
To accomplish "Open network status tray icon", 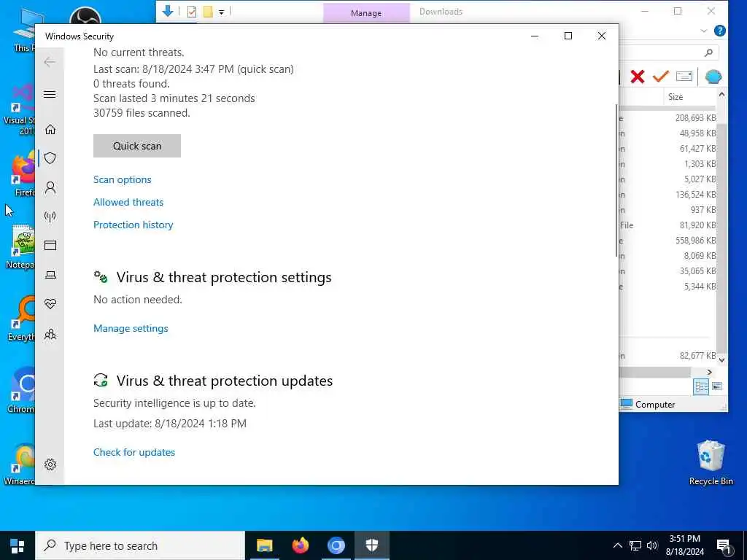I will pyautogui.click(x=635, y=545).
